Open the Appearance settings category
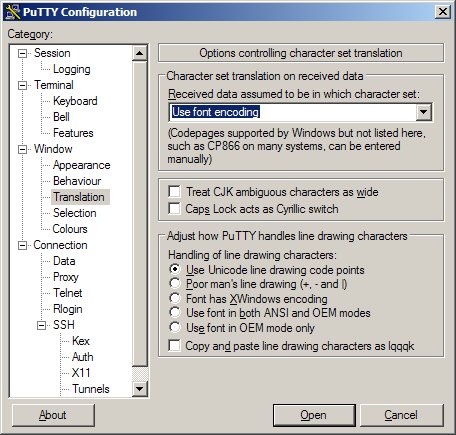This screenshot has height=435, width=456. pos(82,165)
